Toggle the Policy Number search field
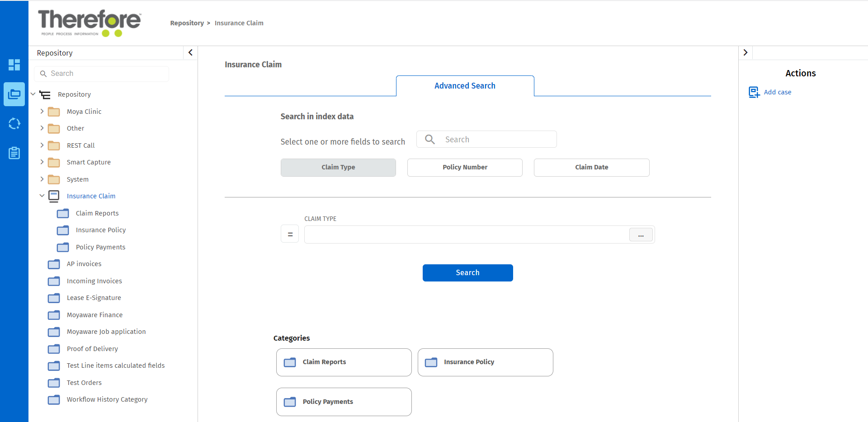Viewport: 868px width, 422px height. coord(465,167)
